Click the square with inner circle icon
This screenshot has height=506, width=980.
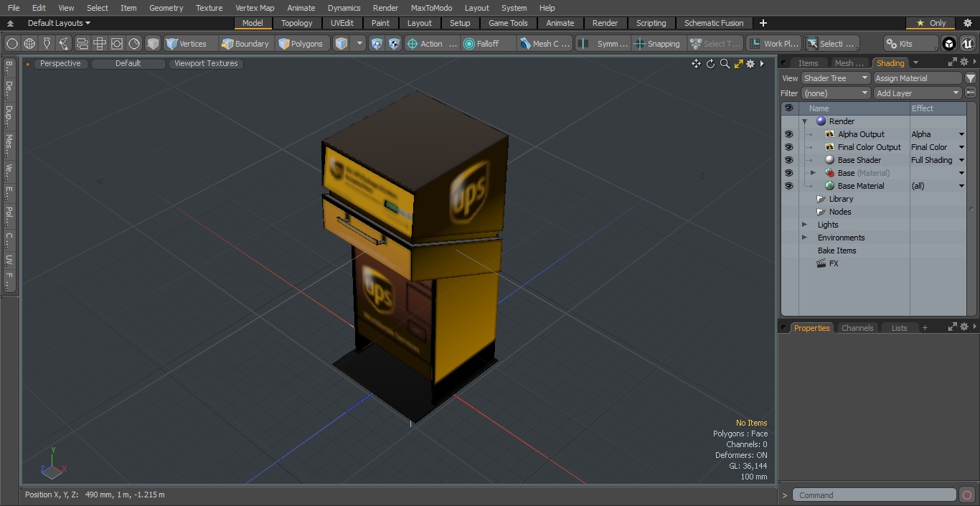(117, 44)
